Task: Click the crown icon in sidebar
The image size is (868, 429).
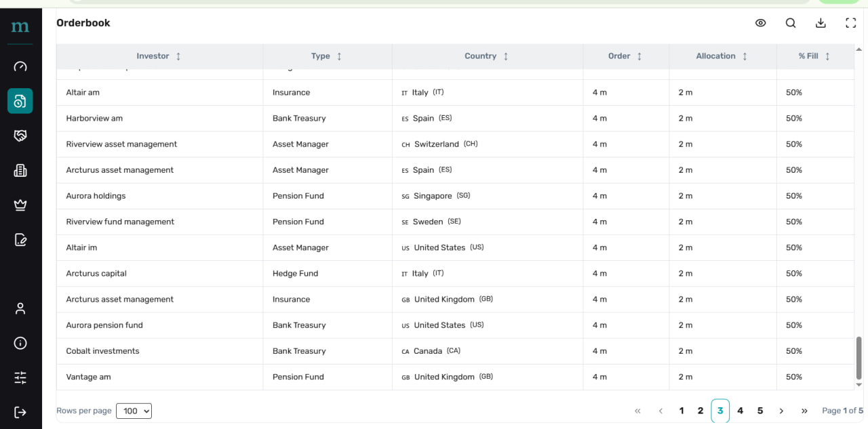Action: pos(20,205)
